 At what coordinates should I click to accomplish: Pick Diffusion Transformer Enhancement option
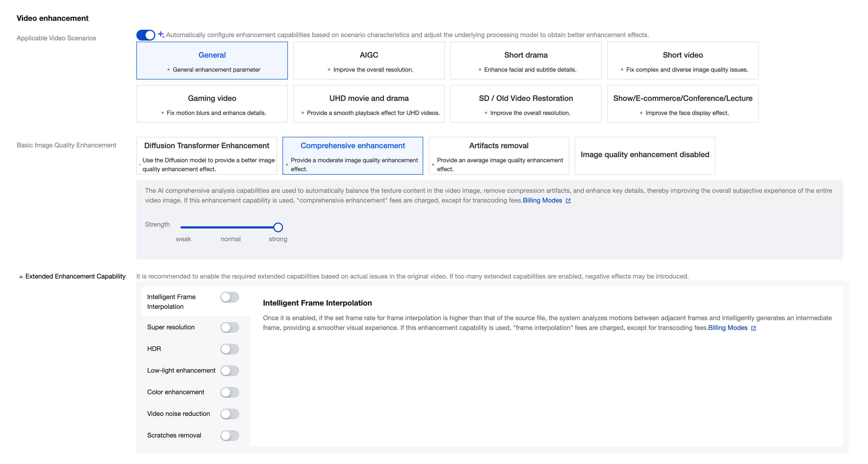point(206,155)
